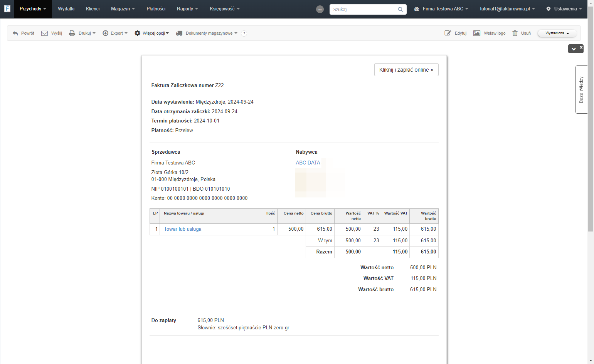The height and width of the screenshot is (364, 594).
Task: Click the Wyślij envelope icon
Action: (45, 33)
